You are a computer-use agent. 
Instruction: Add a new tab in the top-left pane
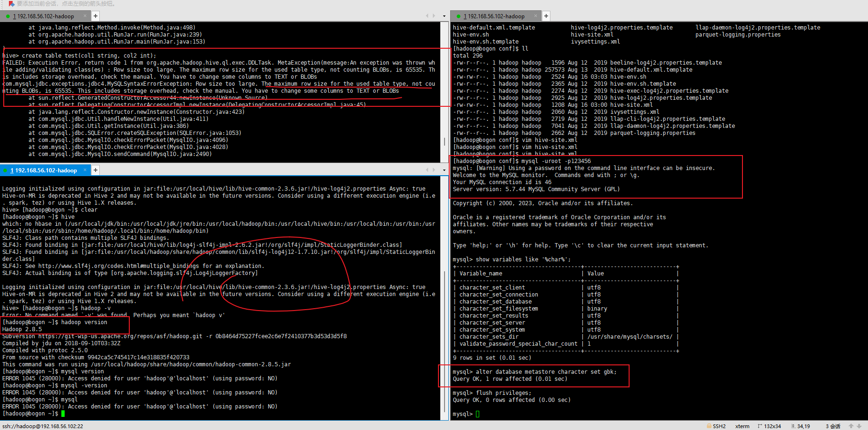click(96, 16)
